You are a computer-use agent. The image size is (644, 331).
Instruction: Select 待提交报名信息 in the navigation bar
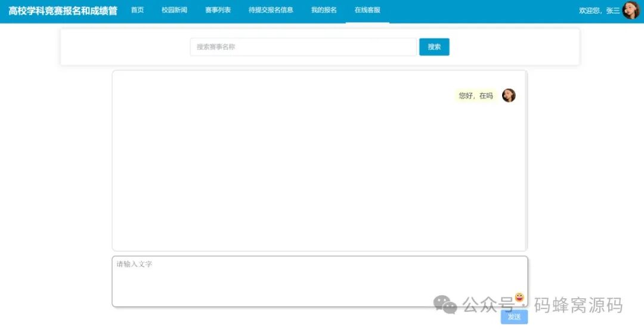coord(271,10)
